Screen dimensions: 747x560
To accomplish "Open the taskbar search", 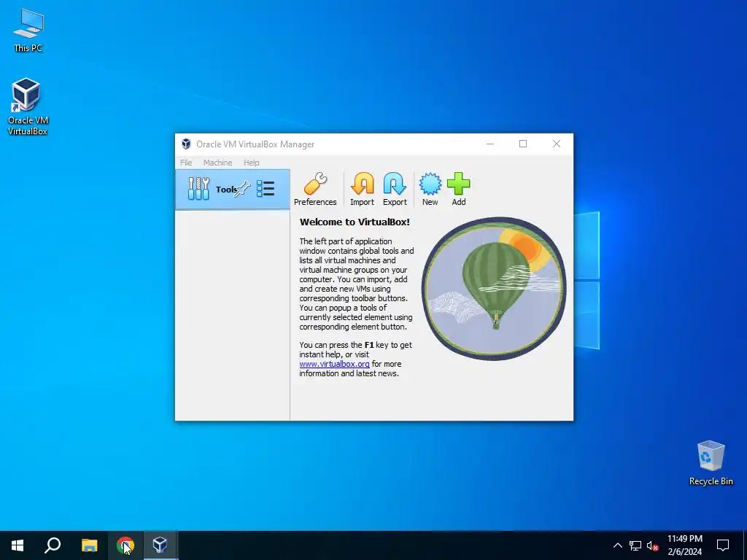I will click(x=53, y=545).
